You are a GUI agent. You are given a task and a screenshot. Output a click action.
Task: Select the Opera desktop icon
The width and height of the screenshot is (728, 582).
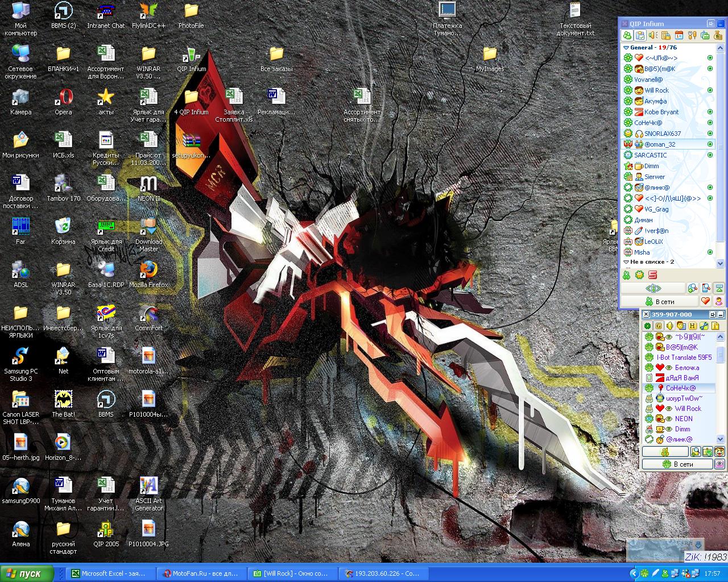pyautogui.click(x=63, y=101)
